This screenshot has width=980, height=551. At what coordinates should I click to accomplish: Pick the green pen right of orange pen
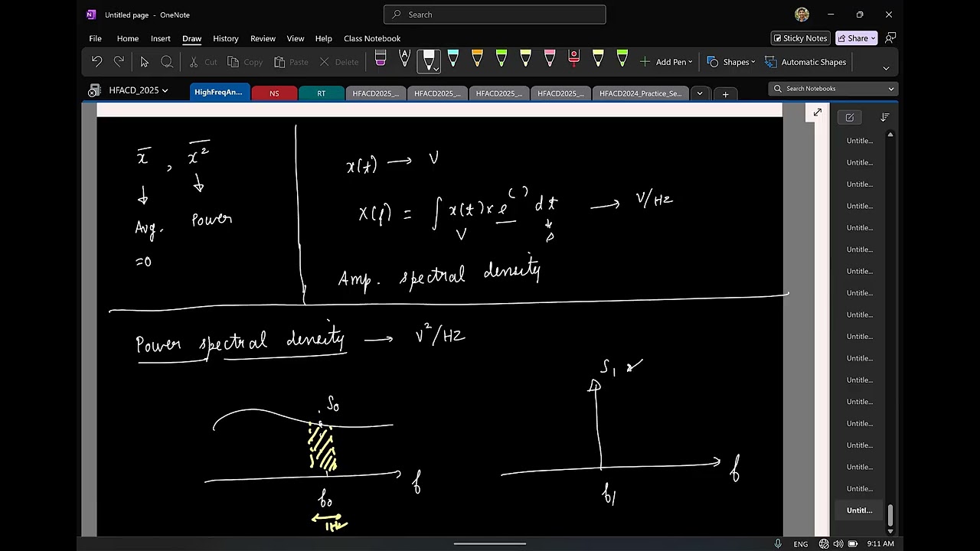pos(501,59)
